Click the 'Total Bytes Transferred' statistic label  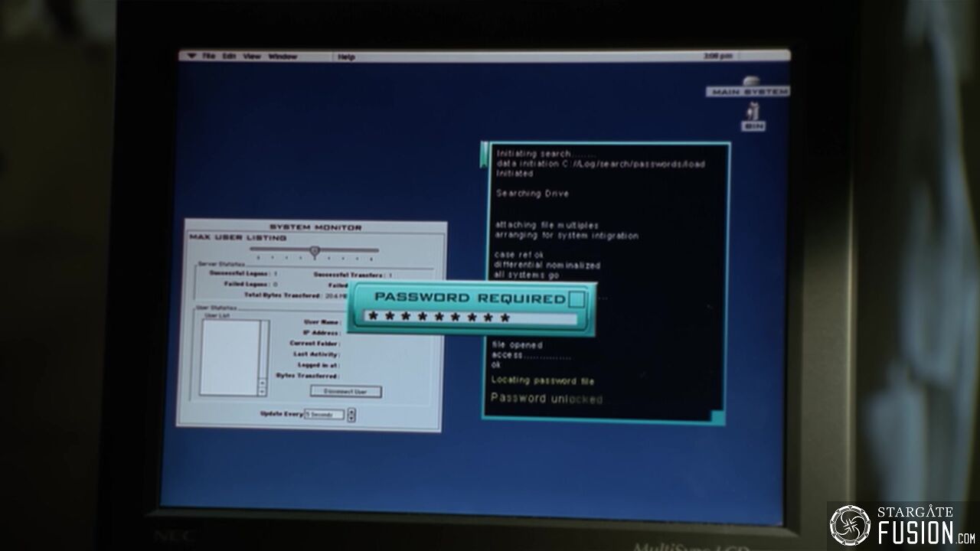coord(282,295)
